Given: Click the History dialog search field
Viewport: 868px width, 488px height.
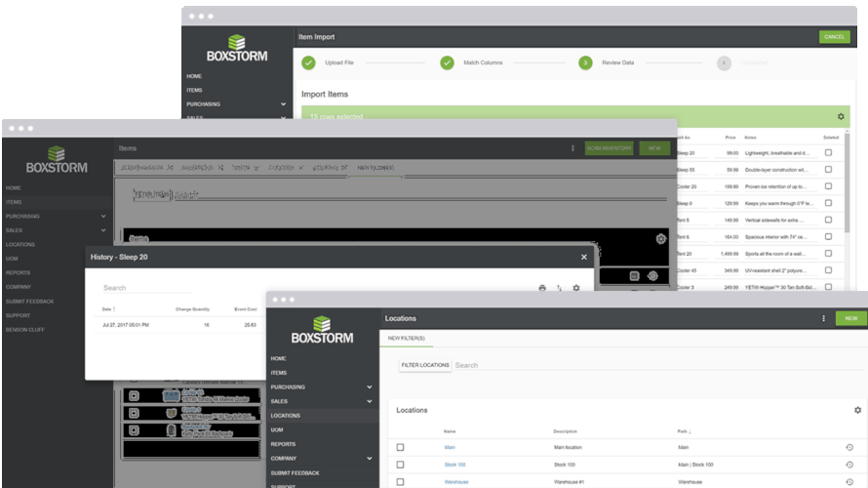Looking at the screenshot, I should 147,288.
